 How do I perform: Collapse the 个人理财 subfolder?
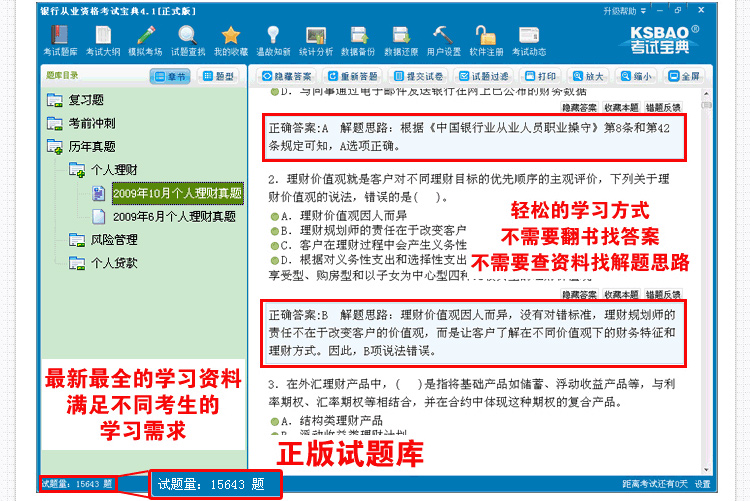tap(103, 170)
